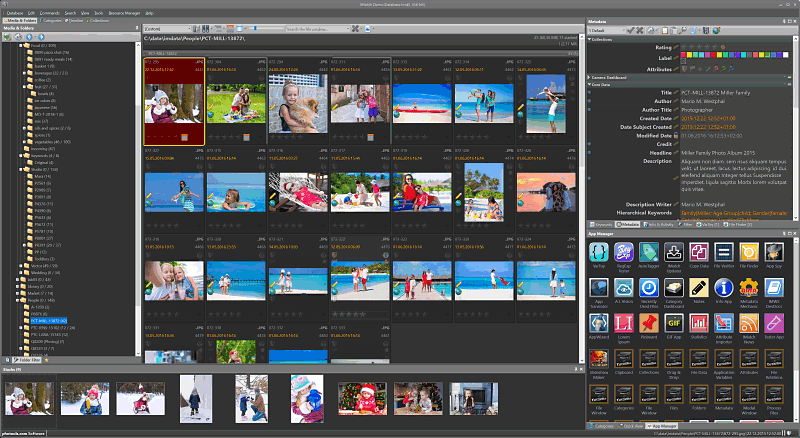Select the first star in Rating row
The height and width of the screenshot is (438, 800).
(x=685, y=47)
